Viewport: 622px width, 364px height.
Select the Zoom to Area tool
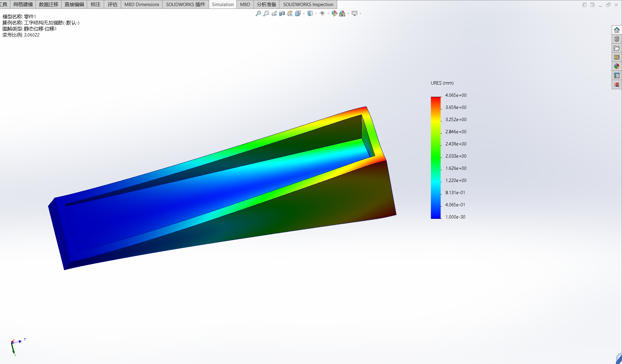coord(266,13)
